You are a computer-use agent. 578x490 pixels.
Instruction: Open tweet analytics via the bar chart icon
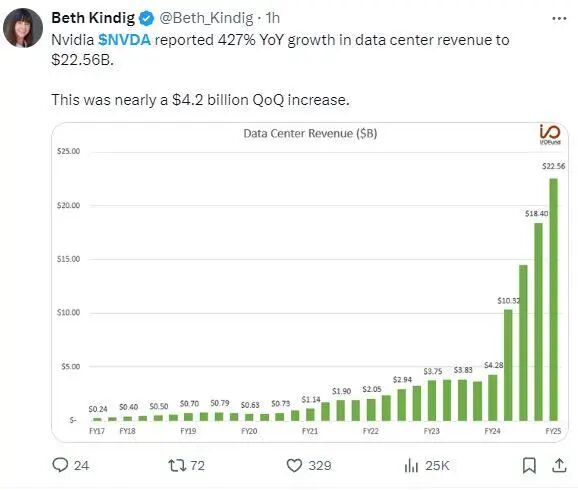(x=411, y=465)
